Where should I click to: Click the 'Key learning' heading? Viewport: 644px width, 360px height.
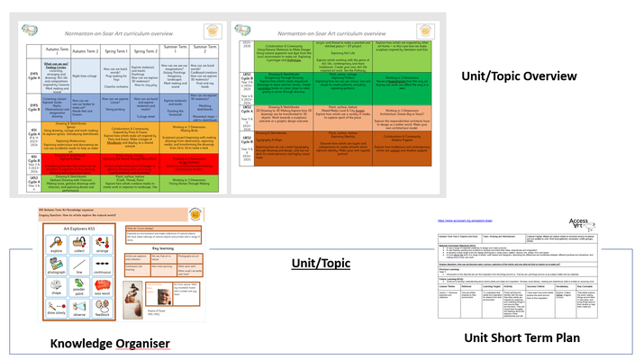tap(163, 248)
